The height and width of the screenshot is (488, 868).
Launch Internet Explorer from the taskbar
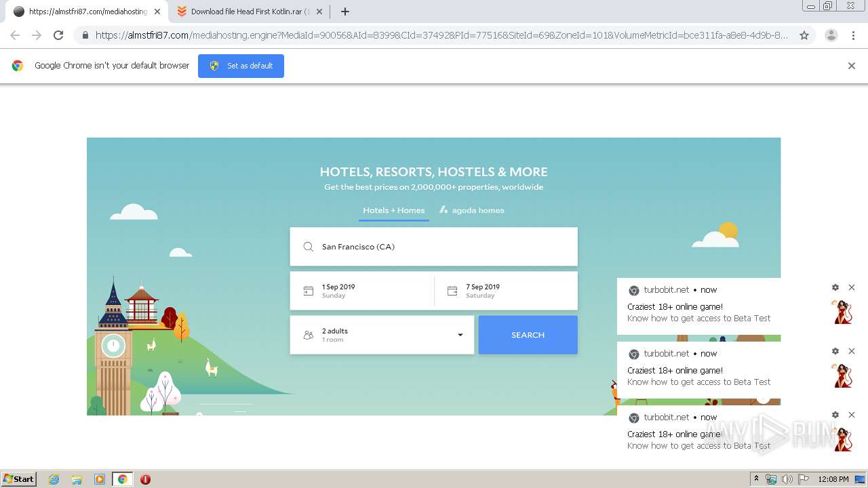tap(54, 479)
